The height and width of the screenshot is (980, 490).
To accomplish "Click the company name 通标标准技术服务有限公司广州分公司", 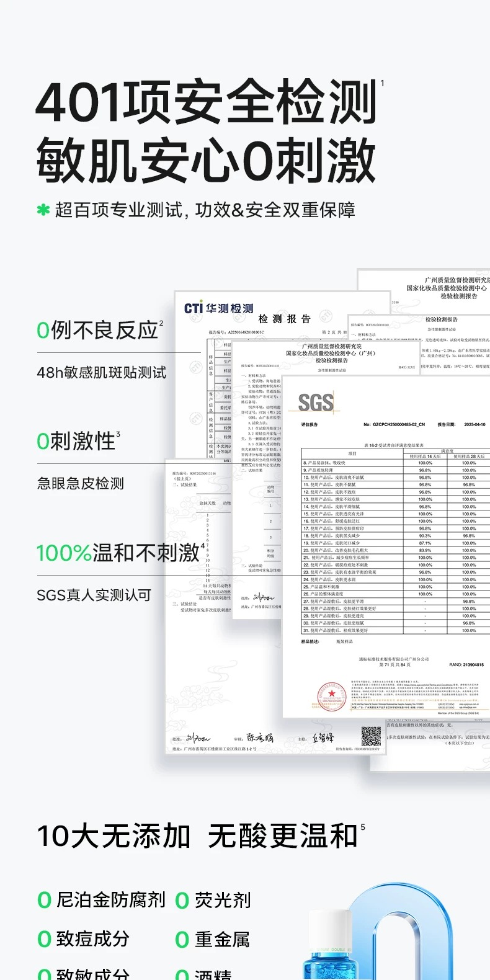I will [393, 659].
